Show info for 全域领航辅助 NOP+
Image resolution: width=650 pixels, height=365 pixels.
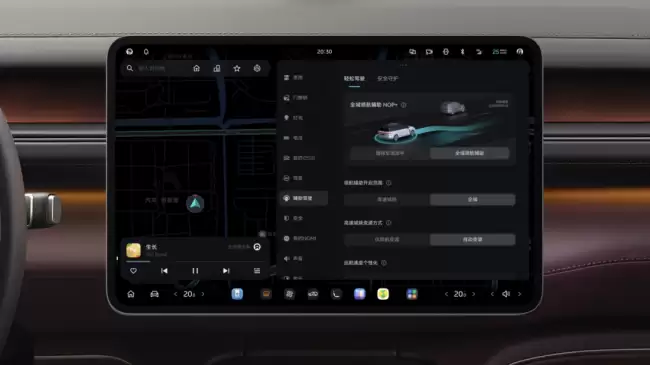(403, 105)
